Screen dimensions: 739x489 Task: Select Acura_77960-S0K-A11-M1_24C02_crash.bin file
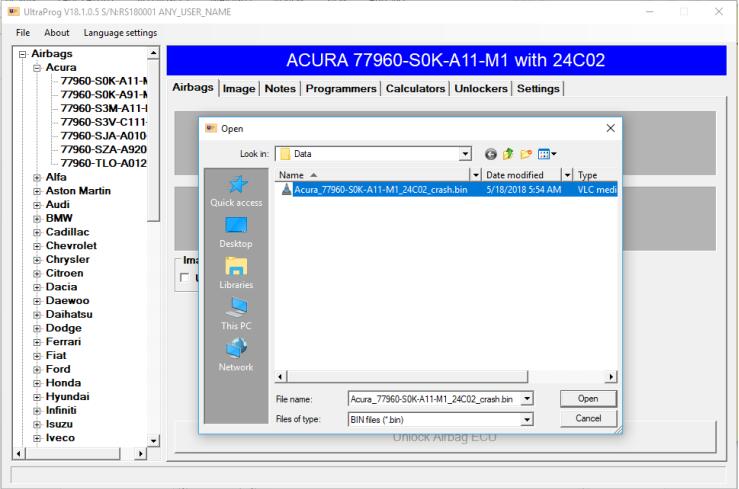380,189
